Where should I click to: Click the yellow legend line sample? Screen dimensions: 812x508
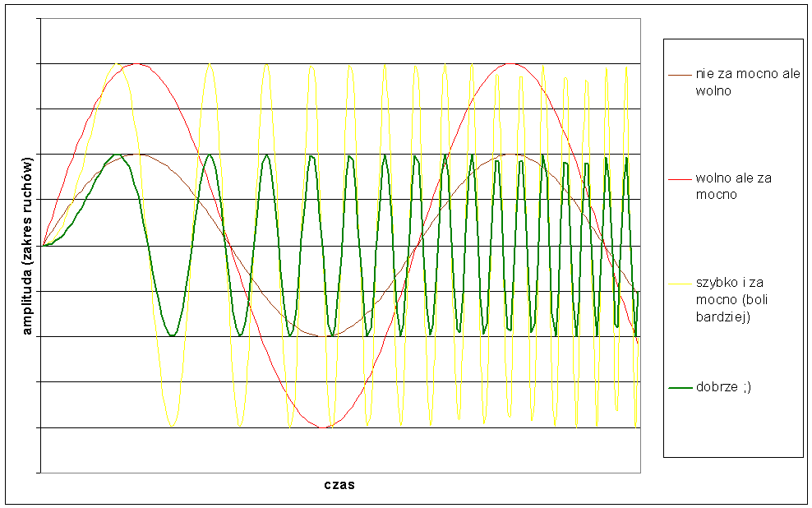pyautogui.click(x=680, y=284)
